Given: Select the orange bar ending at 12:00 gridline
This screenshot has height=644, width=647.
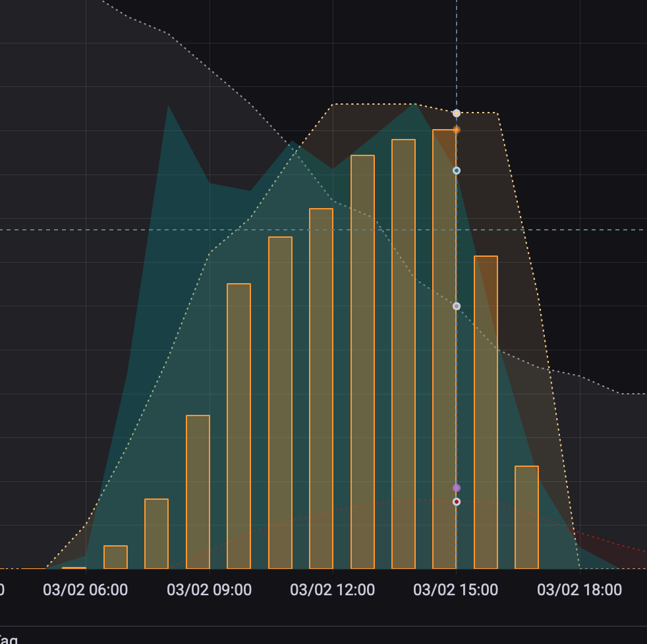Looking at the screenshot, I should (x=321, y=389).
